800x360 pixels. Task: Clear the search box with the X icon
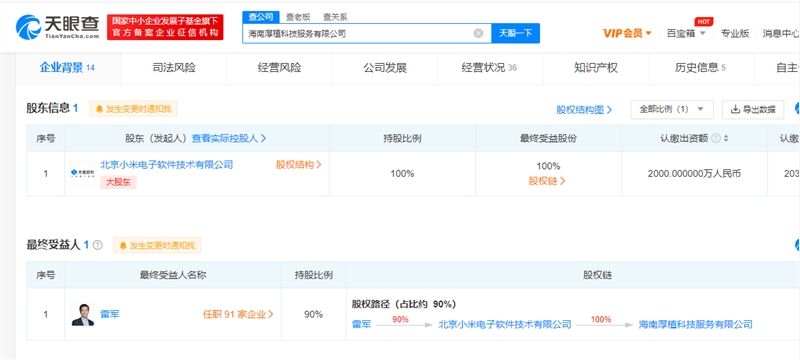478,33
